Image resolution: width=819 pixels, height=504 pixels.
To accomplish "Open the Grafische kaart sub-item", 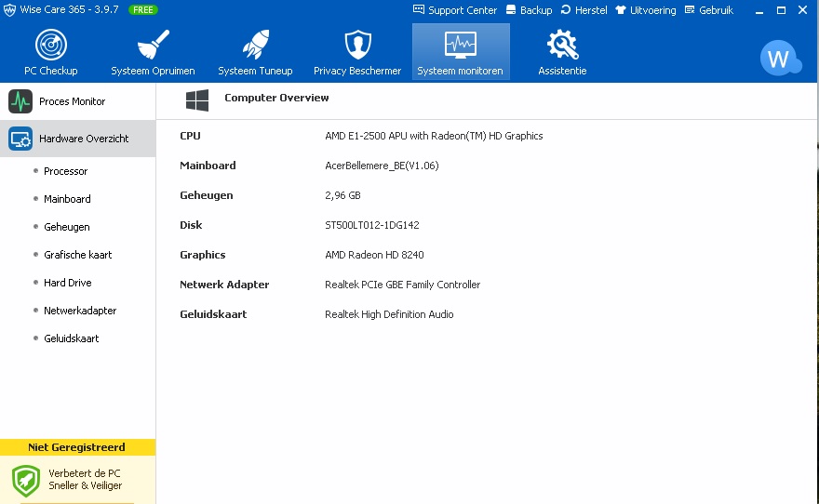I will click(77, 255).
